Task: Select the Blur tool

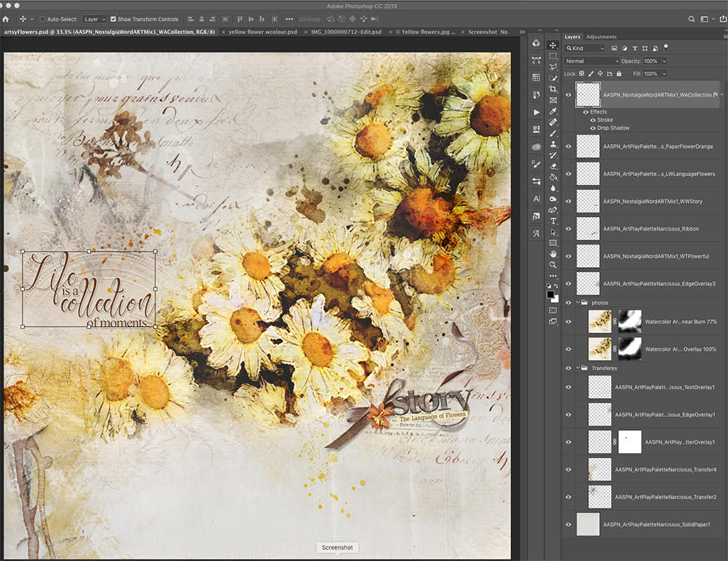Action: click(x=553, y=188)
